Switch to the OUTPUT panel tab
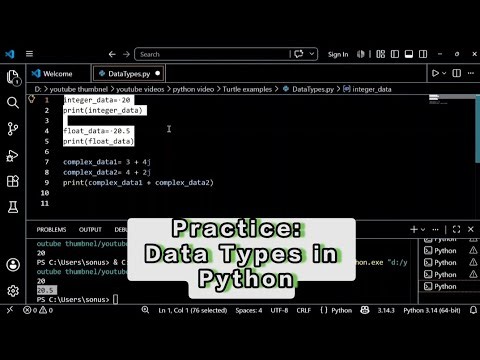Image resolution: width=480 pixels, height=360 pixels. [x=90, y=230]
